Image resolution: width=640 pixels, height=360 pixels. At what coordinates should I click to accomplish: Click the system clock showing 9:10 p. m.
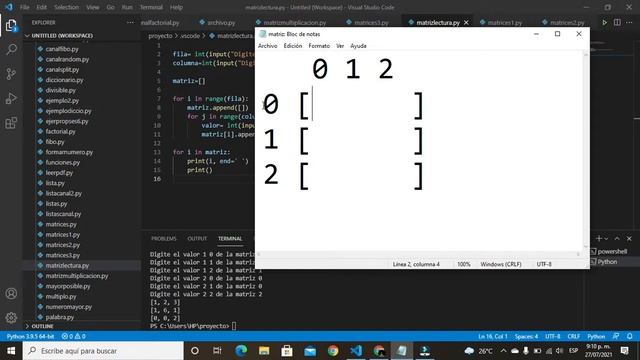[x=598, y=351]
